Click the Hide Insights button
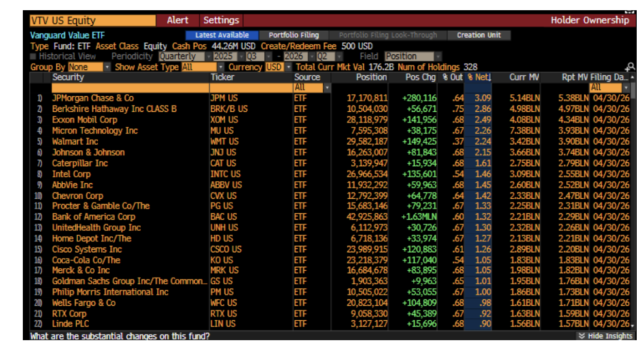This screenshot has width=644, height=347. pos(606,336)
